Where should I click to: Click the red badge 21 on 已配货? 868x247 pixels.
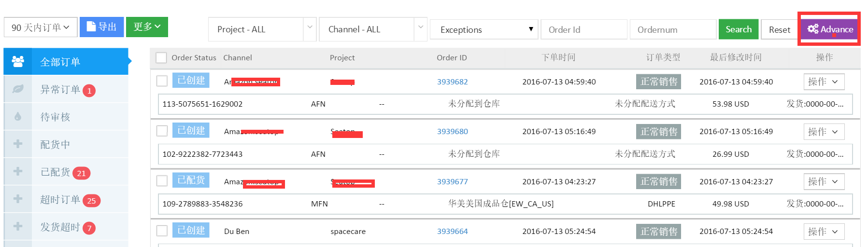click(x=82, y=173)
